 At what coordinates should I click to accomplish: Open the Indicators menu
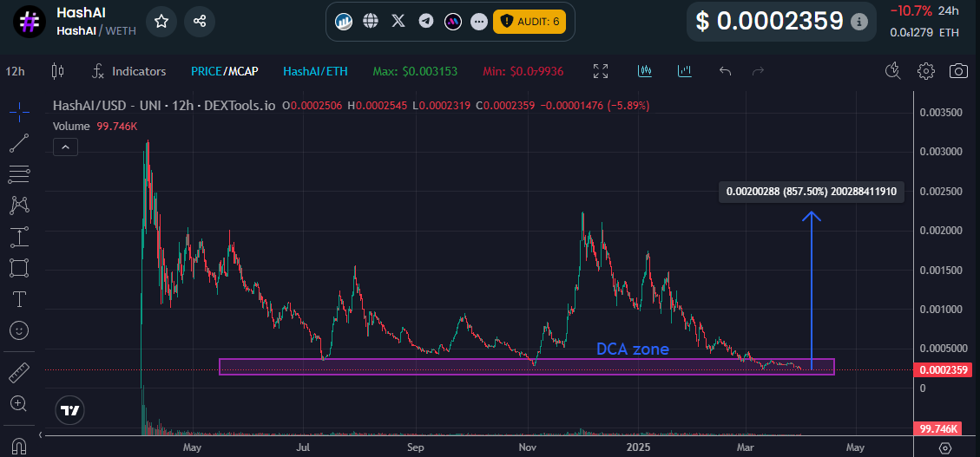[x=129, y=71]
